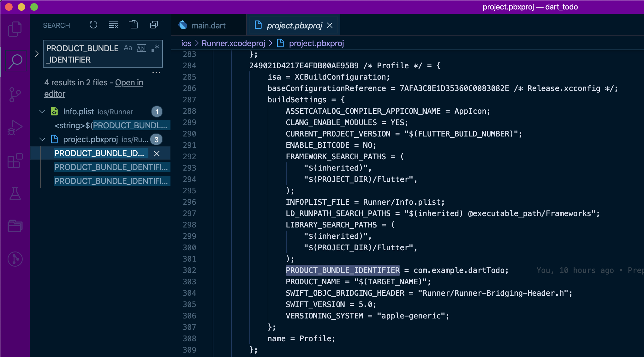Switch to the main.dart tab
This screenshot has height=357, width=644.
pyautogui.click(x=208, y=26)
